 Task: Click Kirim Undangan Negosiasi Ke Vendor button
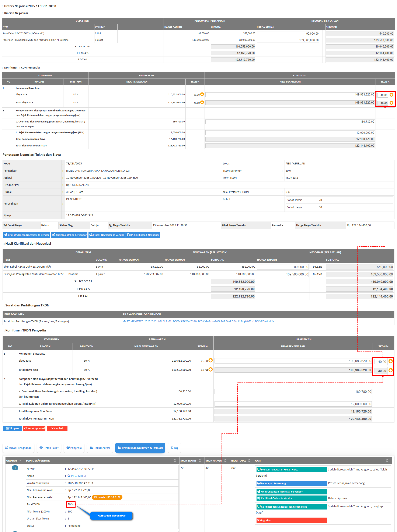click(x=27, y=235)
